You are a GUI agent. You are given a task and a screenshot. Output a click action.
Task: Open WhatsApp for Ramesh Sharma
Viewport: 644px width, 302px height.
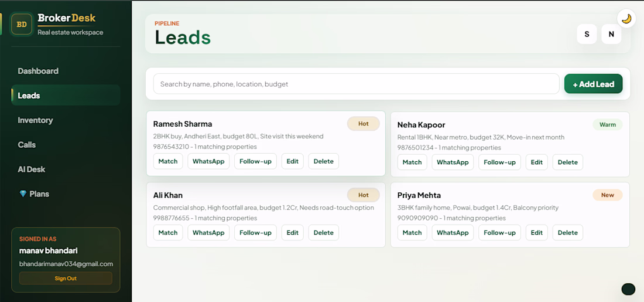pos(208,161)
